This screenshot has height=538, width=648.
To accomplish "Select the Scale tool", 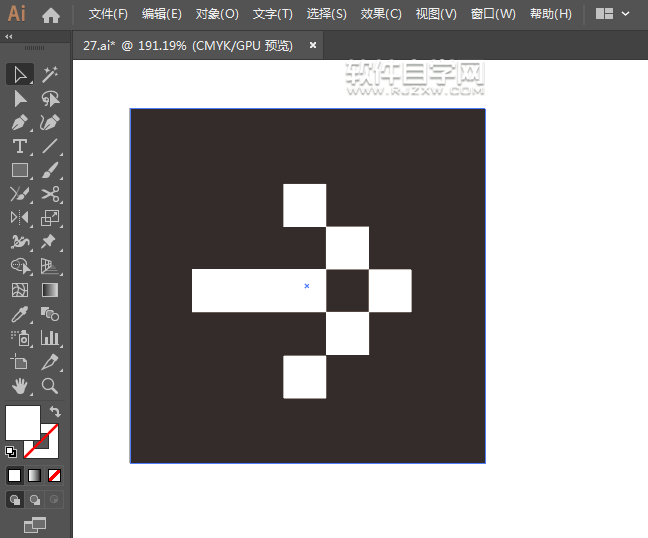I will (x=50, y=218).
